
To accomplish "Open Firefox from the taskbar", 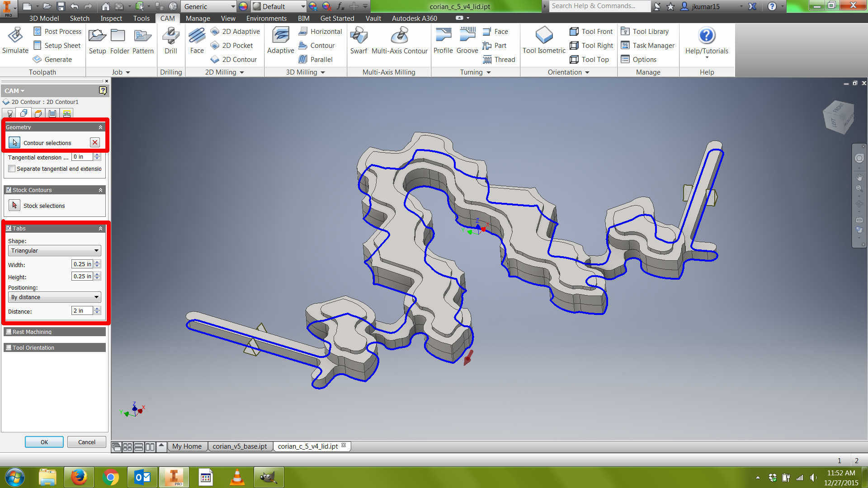I will 79,477.
